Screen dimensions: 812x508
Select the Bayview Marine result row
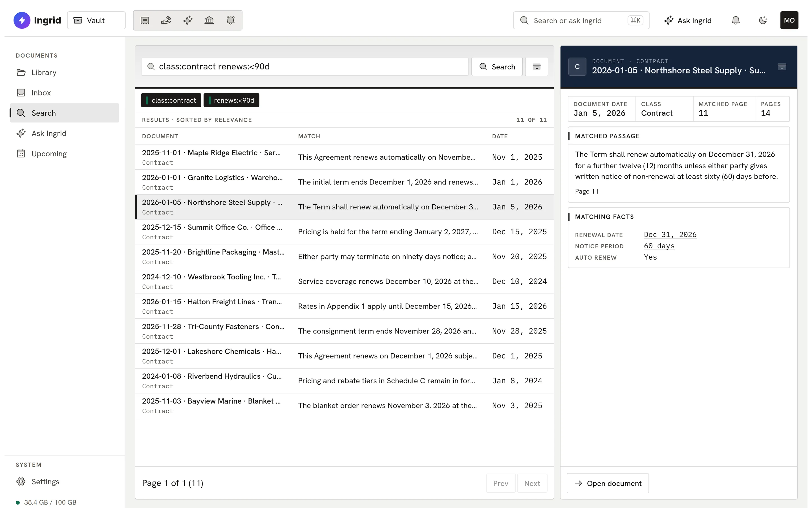[x=344, y=406]
